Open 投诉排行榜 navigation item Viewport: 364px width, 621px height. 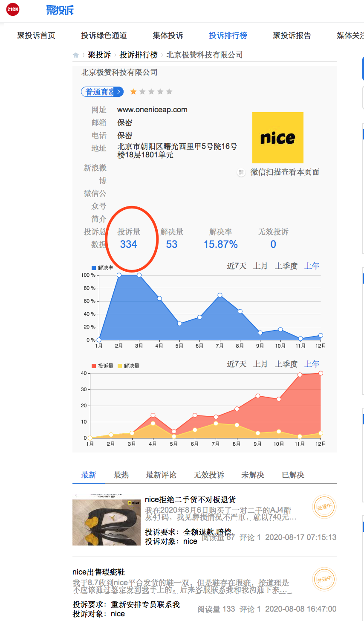coord(228,35)
